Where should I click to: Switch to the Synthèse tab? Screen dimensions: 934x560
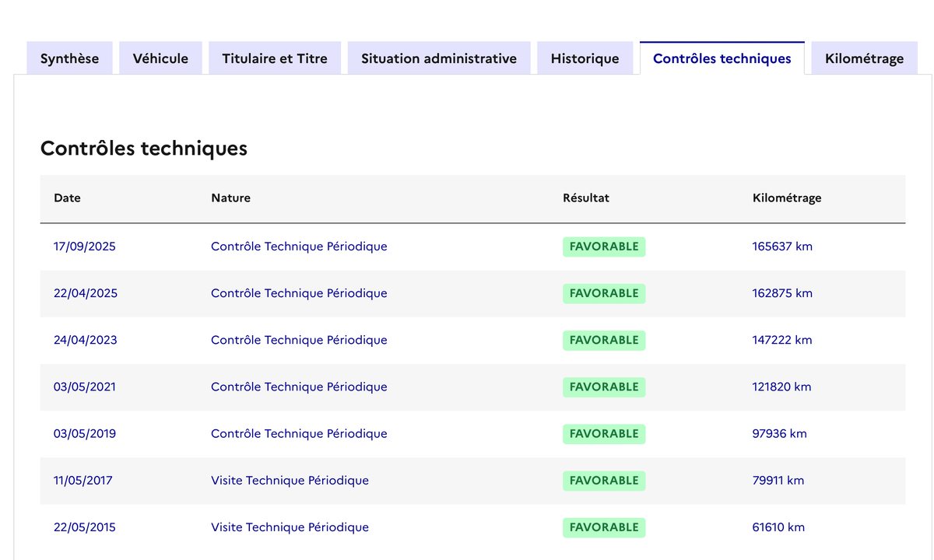69,58
